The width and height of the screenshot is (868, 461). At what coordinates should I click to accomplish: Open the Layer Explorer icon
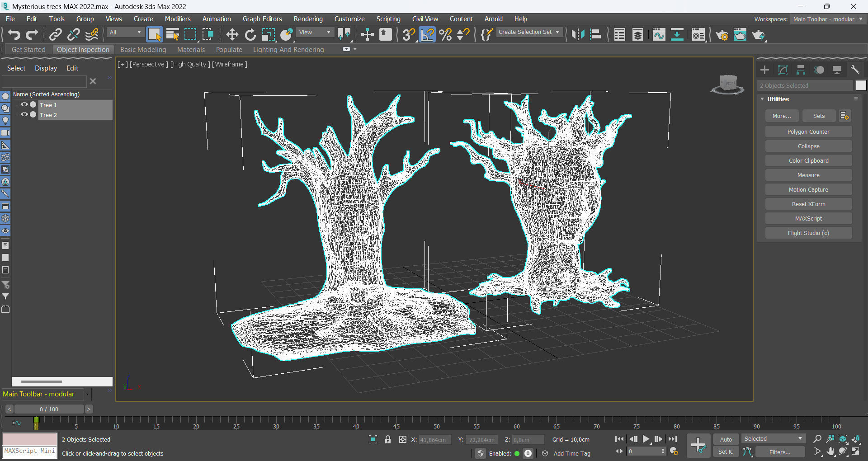coord(638,35)
